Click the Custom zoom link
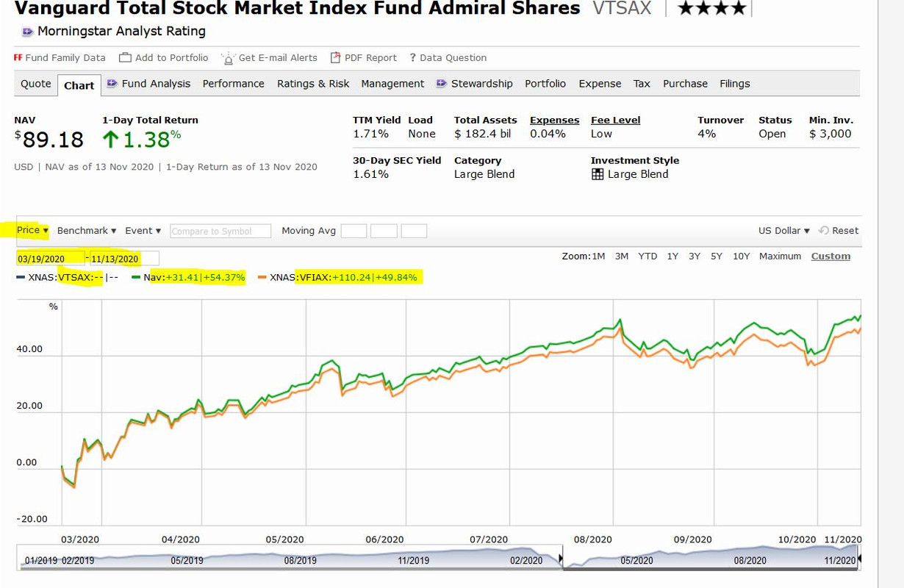The width and height of the screenshot is (904, 588). pos(831,257)
